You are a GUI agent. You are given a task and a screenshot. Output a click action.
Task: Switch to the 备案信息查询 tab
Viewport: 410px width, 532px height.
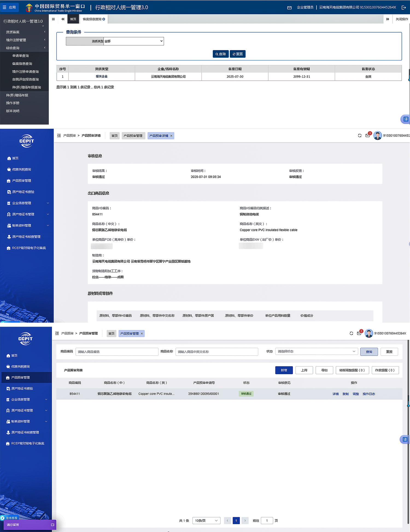pyautogui.click(x=92, y=19)
